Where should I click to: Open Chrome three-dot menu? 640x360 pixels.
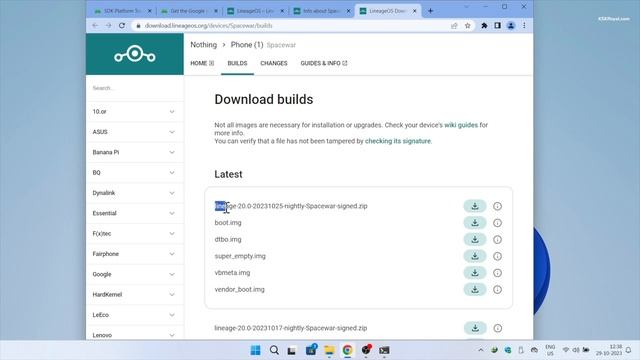[x=524, y=25]
